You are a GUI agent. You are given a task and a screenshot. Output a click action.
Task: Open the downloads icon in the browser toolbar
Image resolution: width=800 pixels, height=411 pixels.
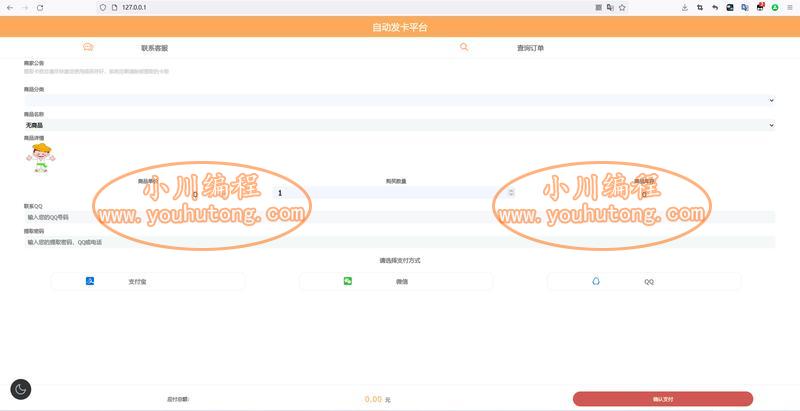tap(685, 8)
